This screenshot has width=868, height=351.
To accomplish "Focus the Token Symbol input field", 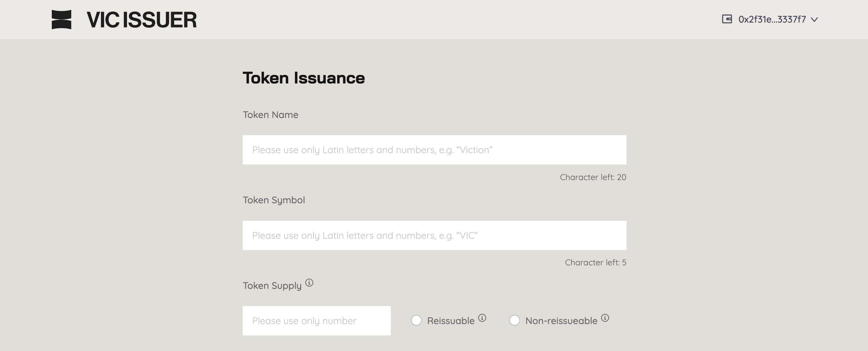I will coord(434,235).
